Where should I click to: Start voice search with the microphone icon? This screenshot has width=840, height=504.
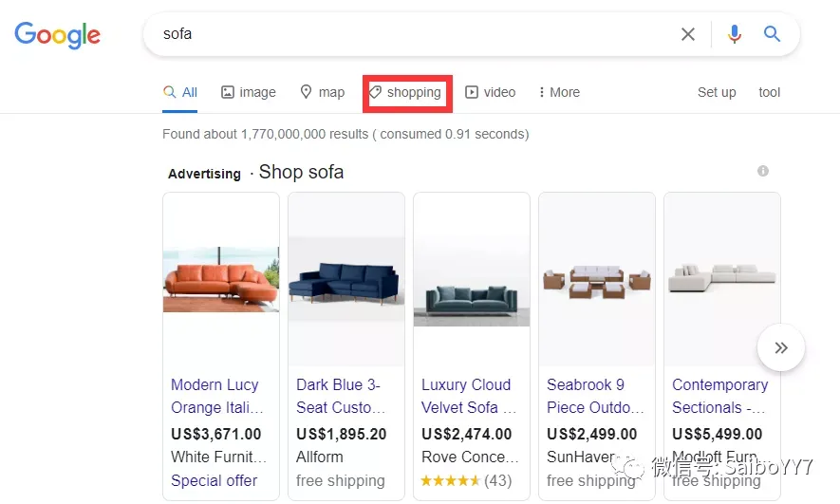tap(735, 34)
